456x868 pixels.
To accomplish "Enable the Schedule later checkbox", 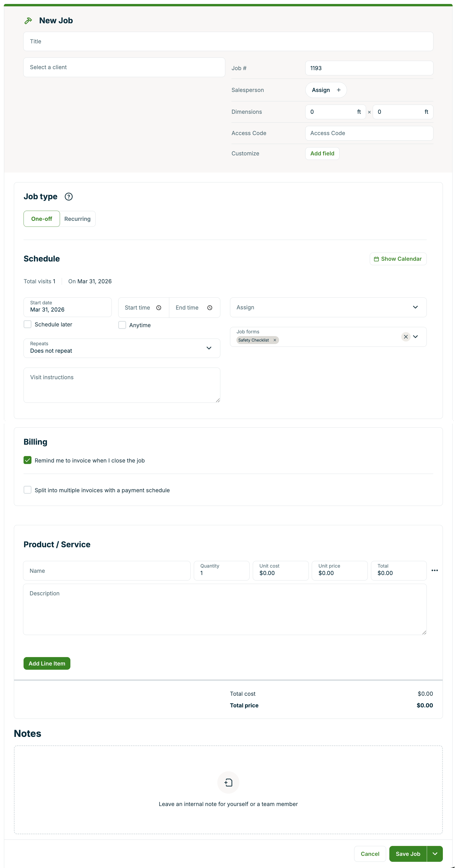I will pyautogui.click(x=28, y=324).
